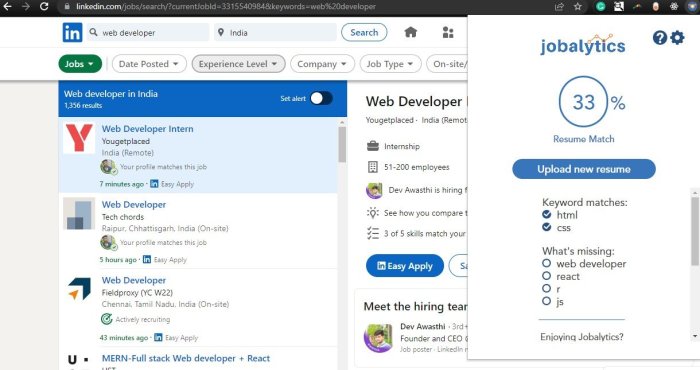
Task: Click Upload new resume
Action: (584, 169)
